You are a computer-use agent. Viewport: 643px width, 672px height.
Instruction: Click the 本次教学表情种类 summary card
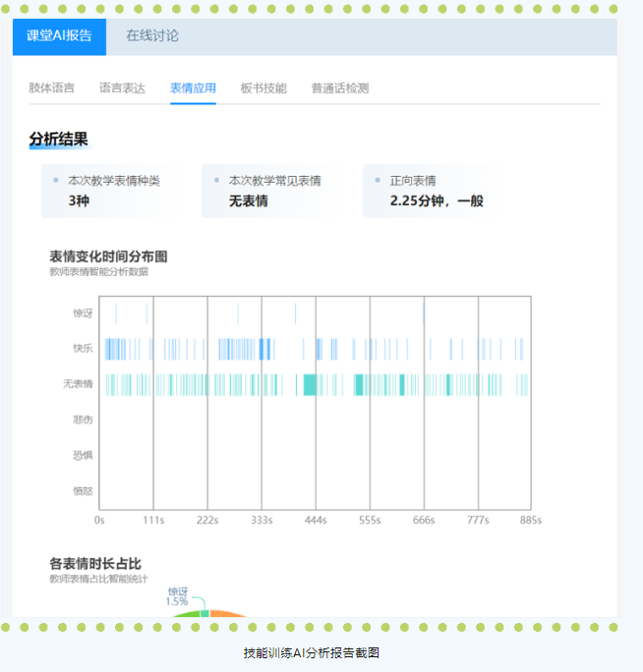104,191
